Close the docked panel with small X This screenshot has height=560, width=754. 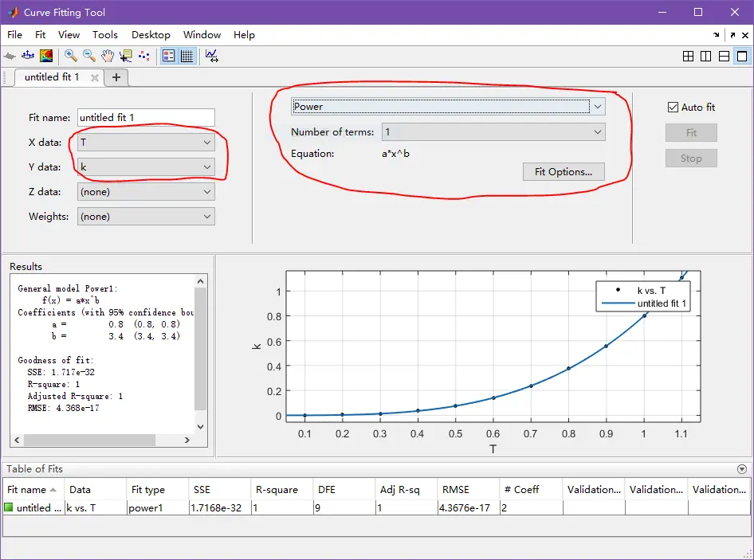click(745, 35)
